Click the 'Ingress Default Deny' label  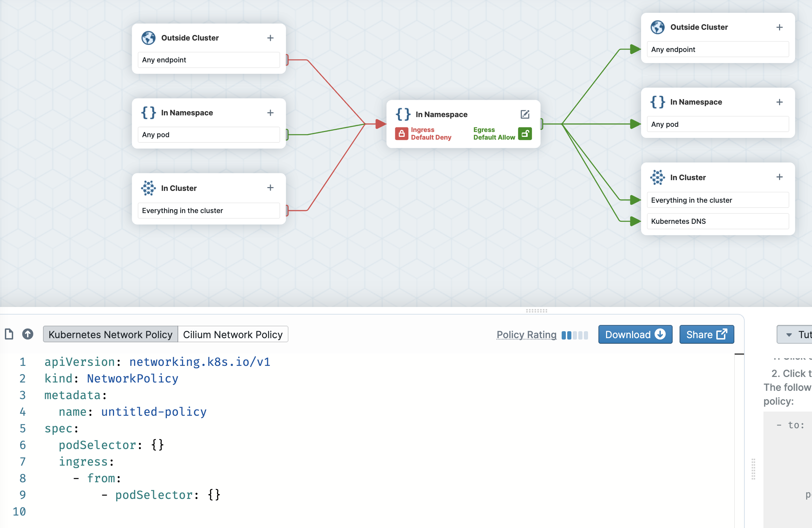pos(431,133)
